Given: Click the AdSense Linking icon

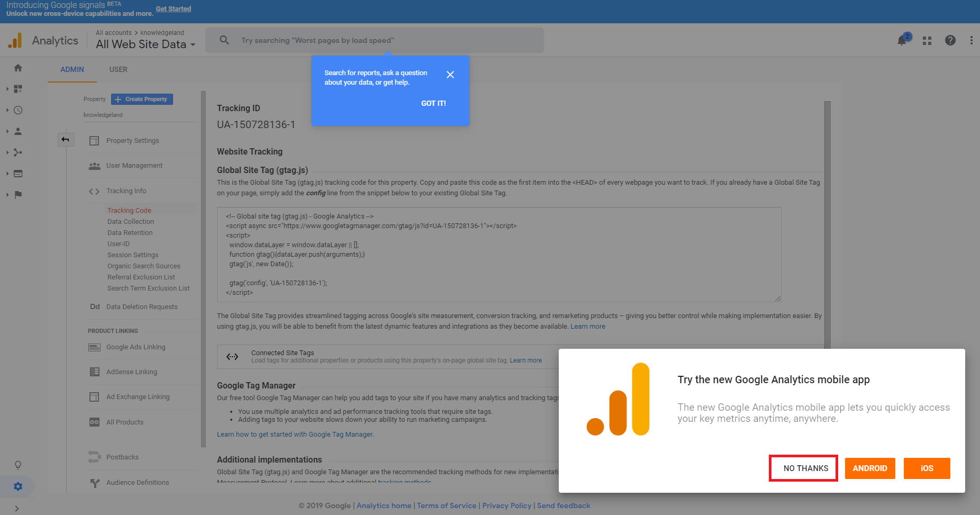Looking at the screenshot, I should click(x=94, y=372).
